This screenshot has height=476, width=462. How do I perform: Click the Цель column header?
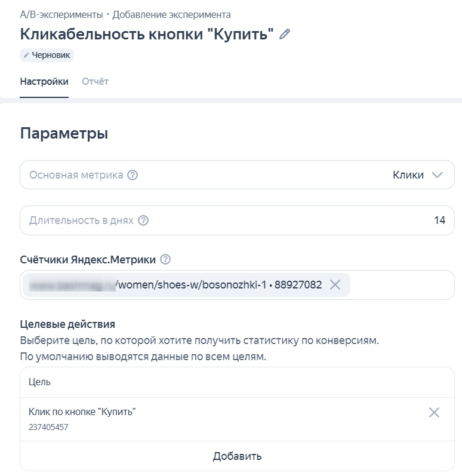point(39,382)
